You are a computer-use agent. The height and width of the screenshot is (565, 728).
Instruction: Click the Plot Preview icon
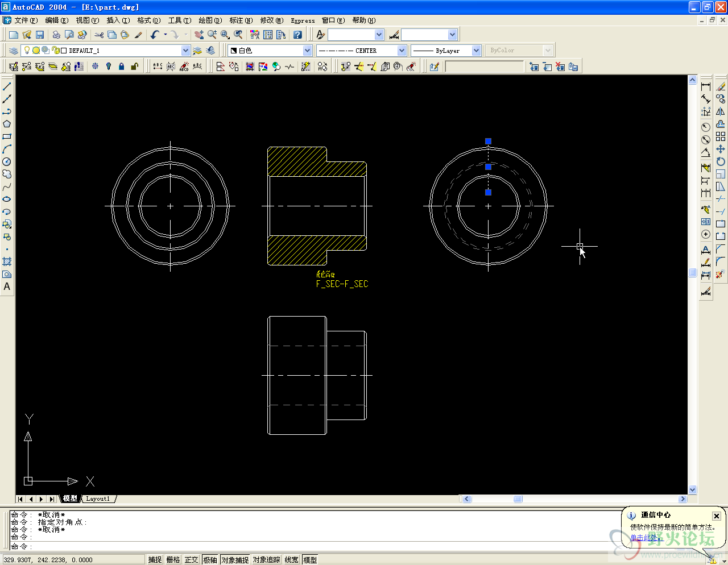[69, 35]
